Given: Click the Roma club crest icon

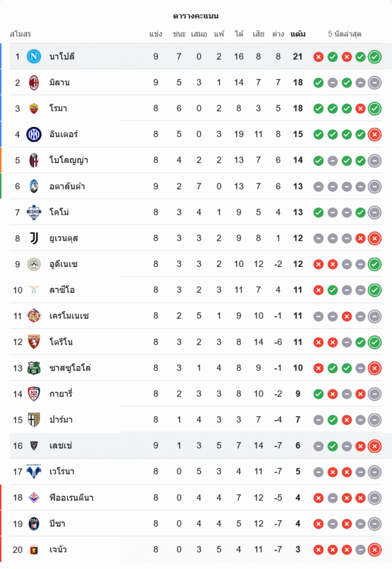Looking at the screenshot, I should pos(34,108).
